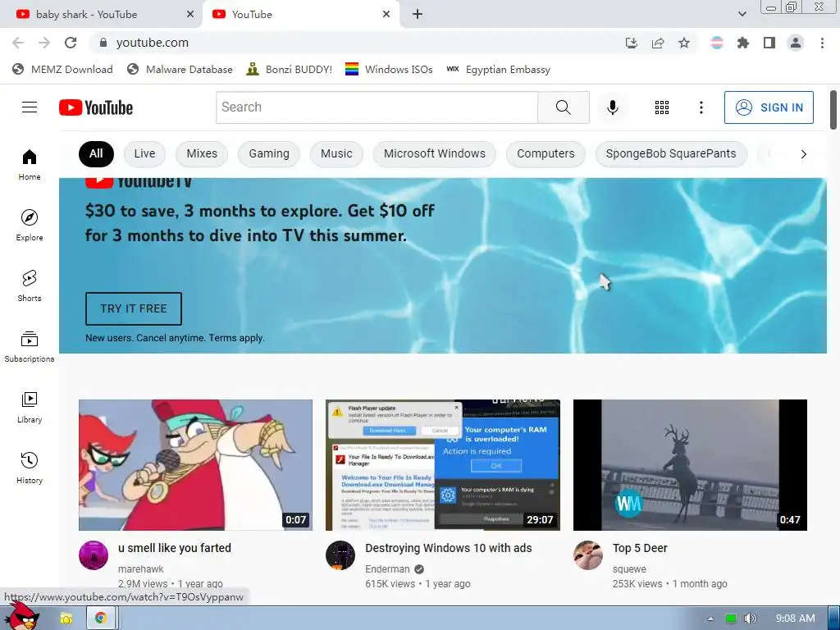Open the tab search dropdown arrow

click(x=742, y=14)
